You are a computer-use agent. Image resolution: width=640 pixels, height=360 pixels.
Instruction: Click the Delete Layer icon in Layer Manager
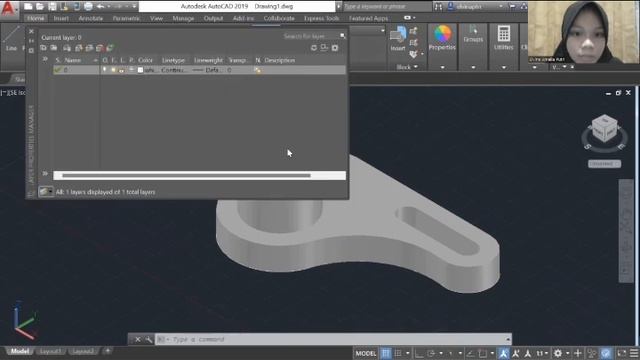(100, 48)
